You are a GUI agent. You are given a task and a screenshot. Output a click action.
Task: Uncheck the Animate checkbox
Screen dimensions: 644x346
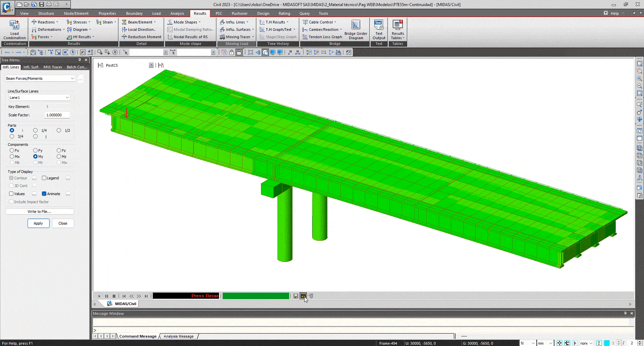click(x=44, y=194)
